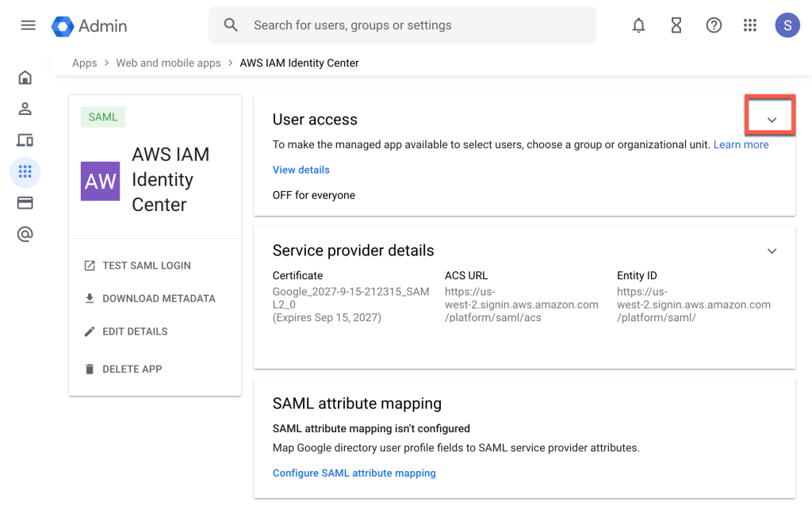Open the help question mark icon
The image size is (812, 506).
714,25
